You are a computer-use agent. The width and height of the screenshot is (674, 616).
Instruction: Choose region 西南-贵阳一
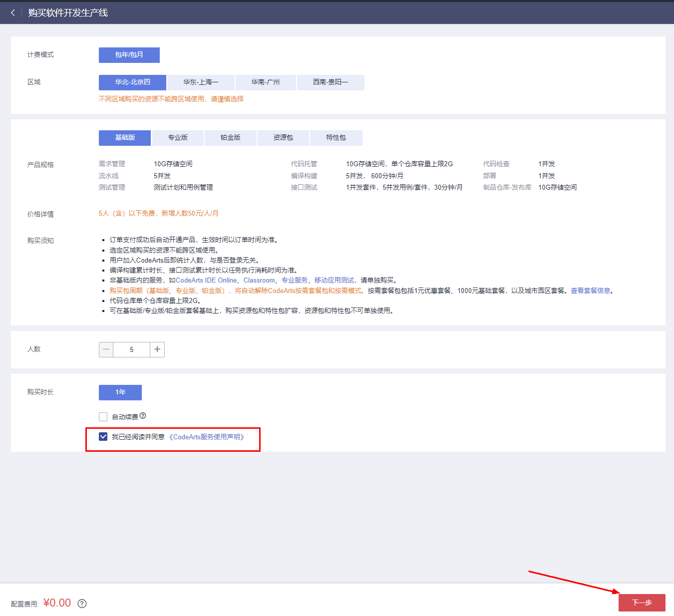coord(331,82)
